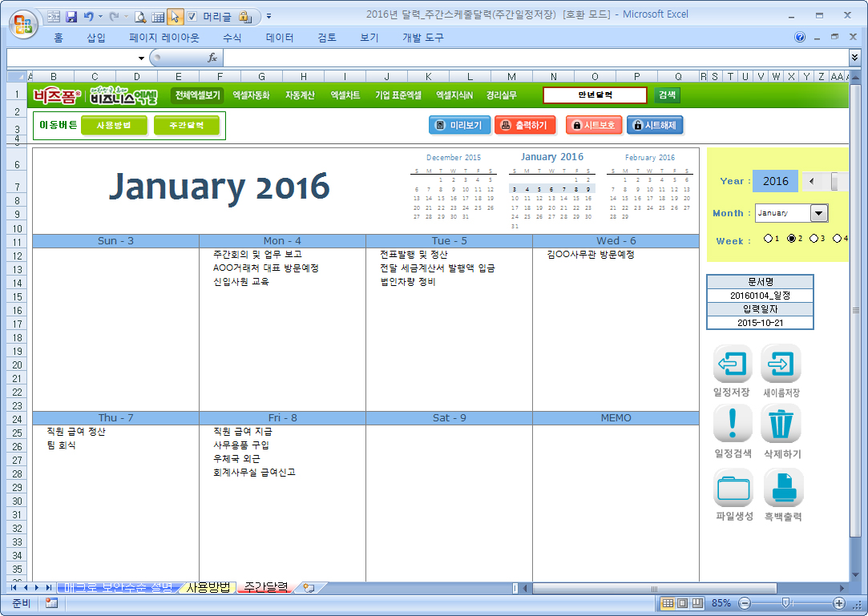Open the 페이지 레이아웃 ribbon tab
This screenshot has height=616, width=868.
tap(164, 38)
